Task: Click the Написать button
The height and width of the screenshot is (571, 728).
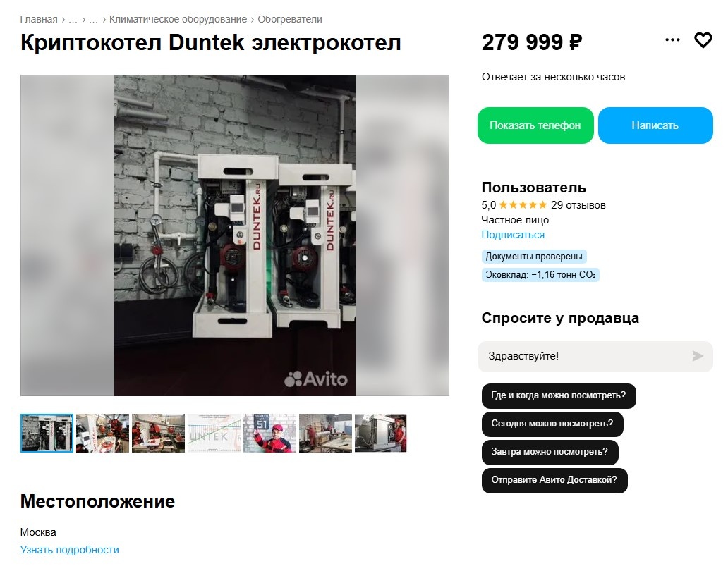Action: (655, 125)
